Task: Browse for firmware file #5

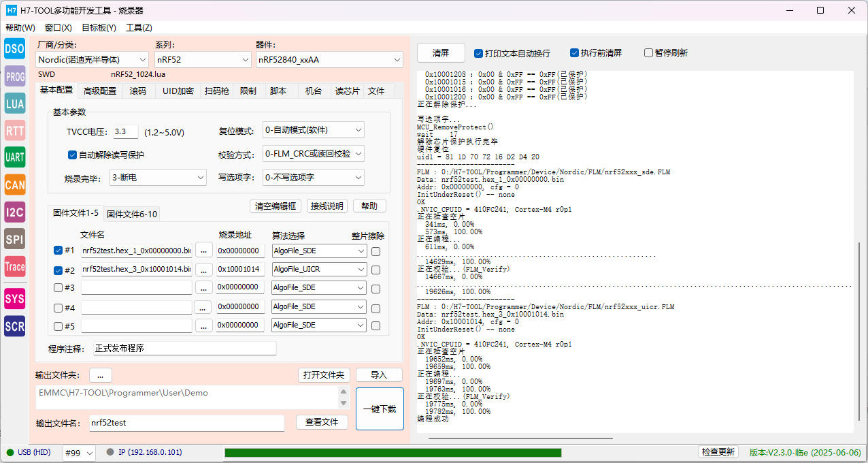Action: [x=203, y=325]
